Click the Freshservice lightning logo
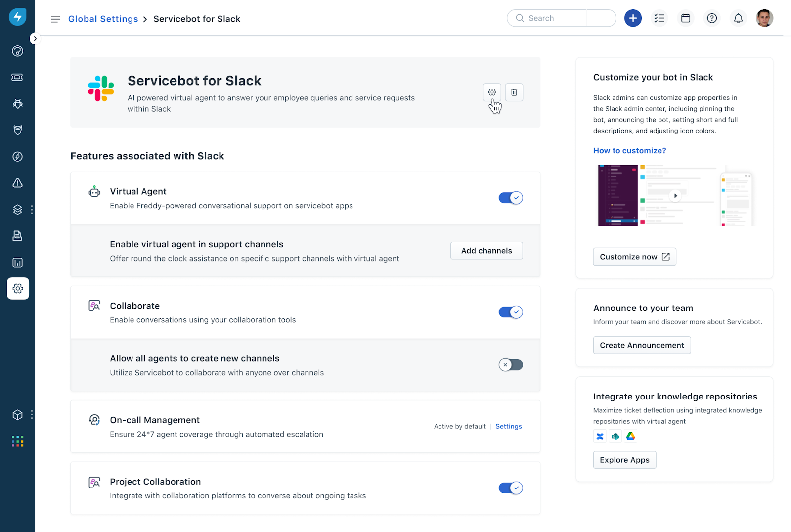 coord(17,17)
